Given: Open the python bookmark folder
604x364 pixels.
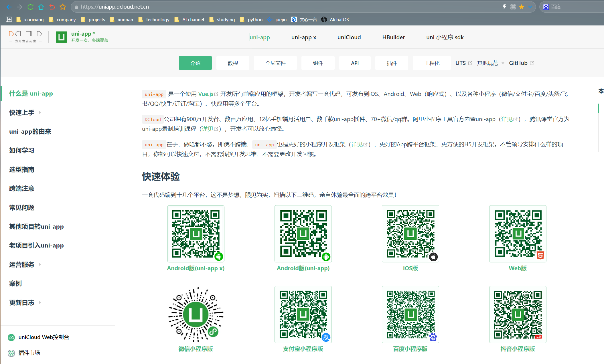Looking at the screenshot, I should pos(251,19).
